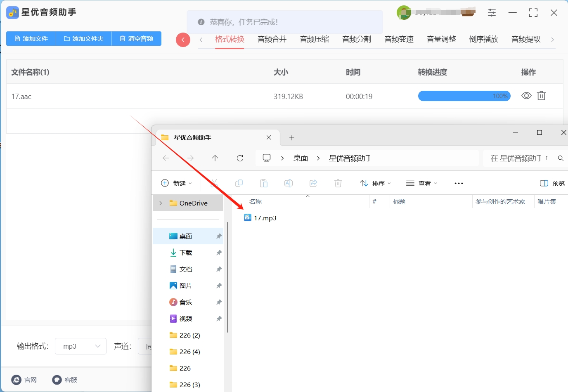The width and height of the screenshot is (568, 392).
Task: Click the delete icon in Explorer toolbar
Action: click(x=338, y=183)
